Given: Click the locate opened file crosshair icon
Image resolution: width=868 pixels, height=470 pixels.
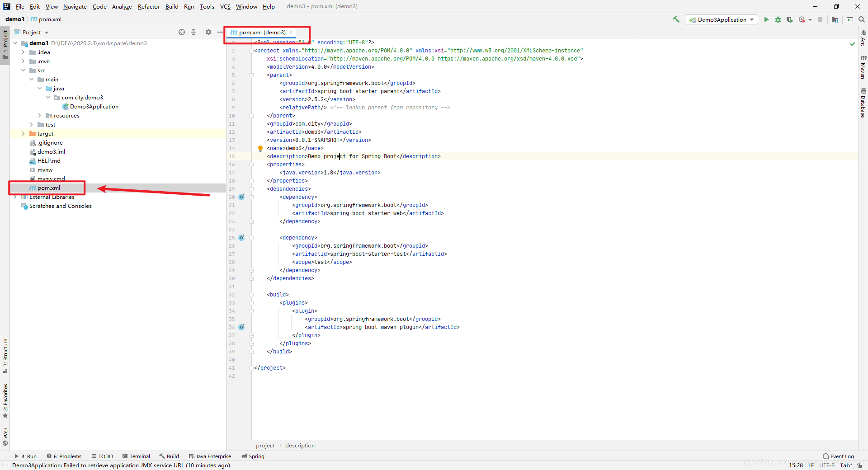Looking at the screenshot, I should point(182,32).
